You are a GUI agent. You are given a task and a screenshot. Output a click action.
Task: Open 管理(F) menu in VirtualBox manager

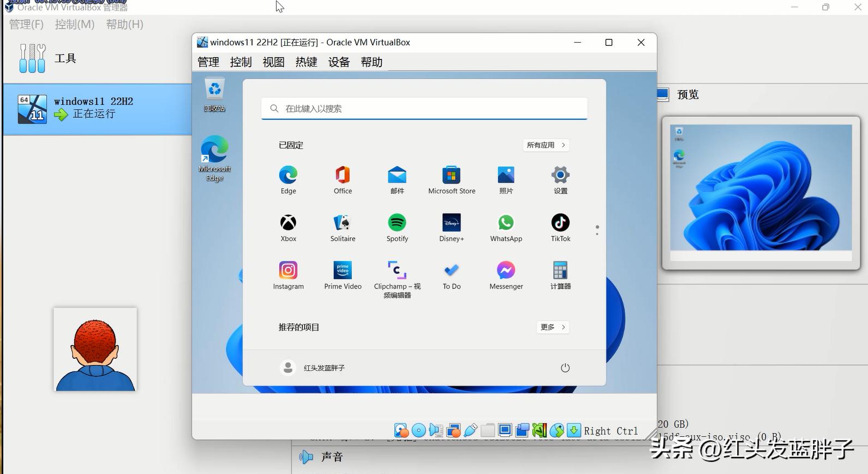click(x=26, y=25)
